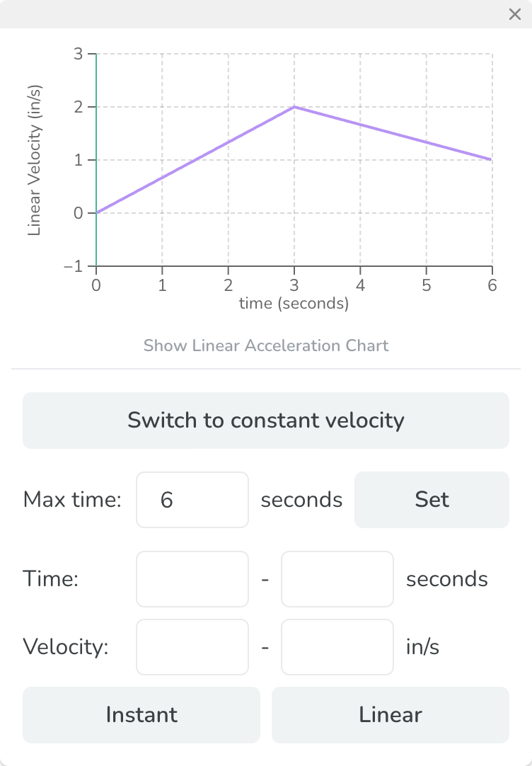Click the line's endpoint at 6 seconds
The image size is (532, 766).
pos(492,160)
